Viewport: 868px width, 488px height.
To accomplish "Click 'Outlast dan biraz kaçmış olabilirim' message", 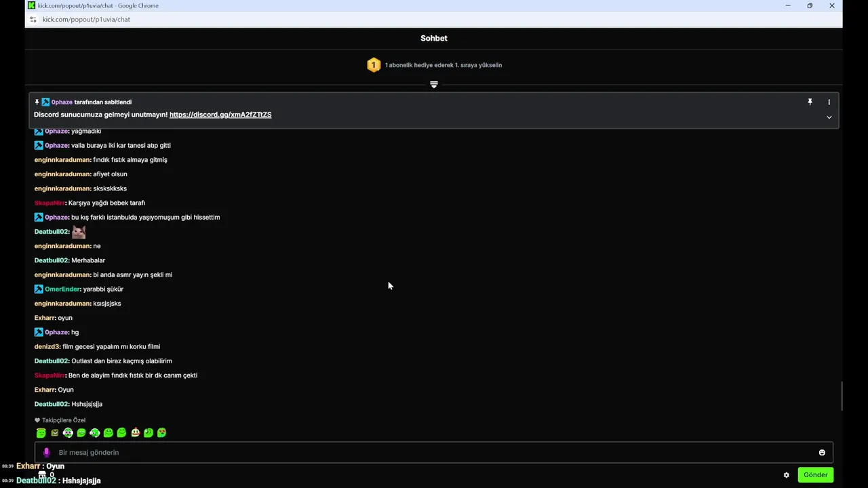I will click(121, 361).
